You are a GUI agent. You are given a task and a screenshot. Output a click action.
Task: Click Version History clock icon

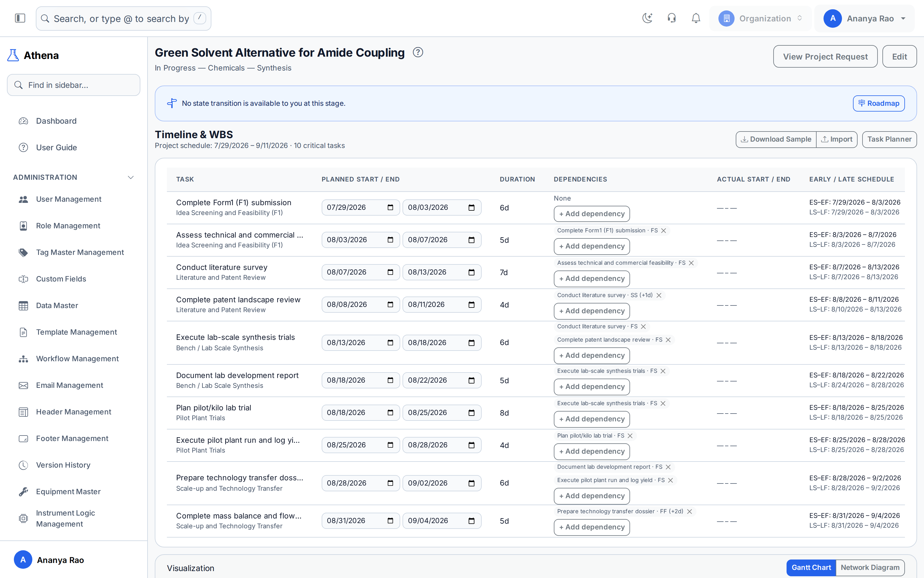[x=23, y=465]
